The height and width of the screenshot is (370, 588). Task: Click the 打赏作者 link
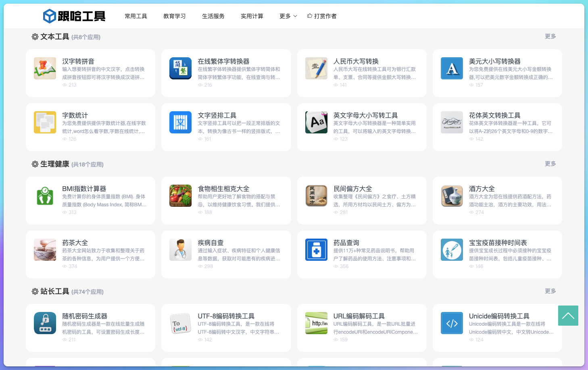(x=322, y=16)
